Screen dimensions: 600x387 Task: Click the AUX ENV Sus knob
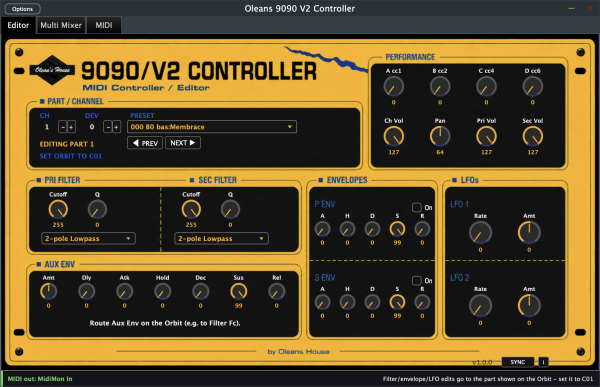238,292
